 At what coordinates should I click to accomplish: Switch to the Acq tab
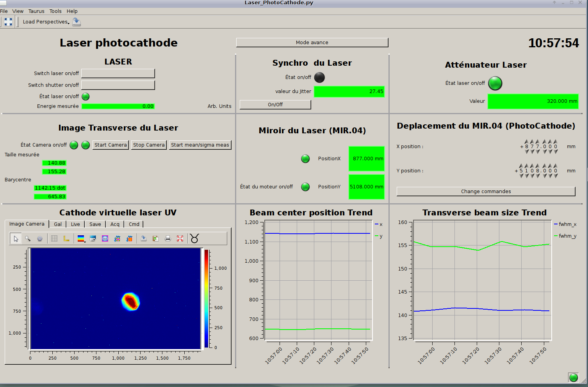[x=115, y=224]
